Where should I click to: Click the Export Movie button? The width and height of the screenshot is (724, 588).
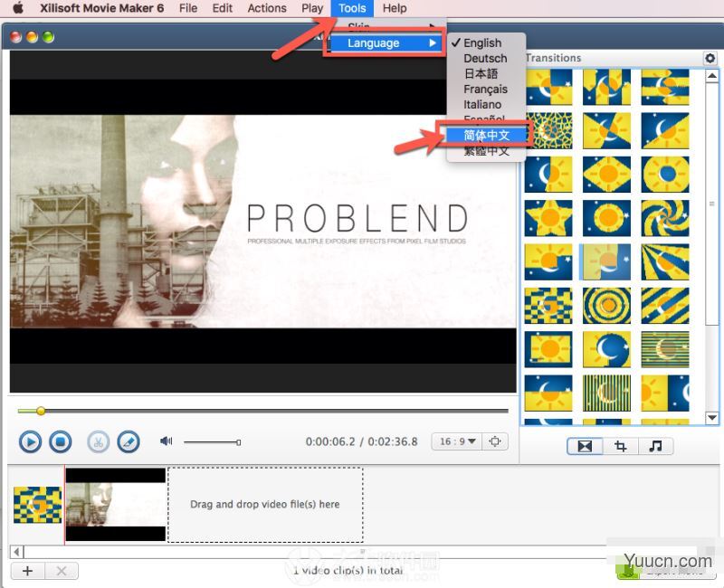[666, 571]
